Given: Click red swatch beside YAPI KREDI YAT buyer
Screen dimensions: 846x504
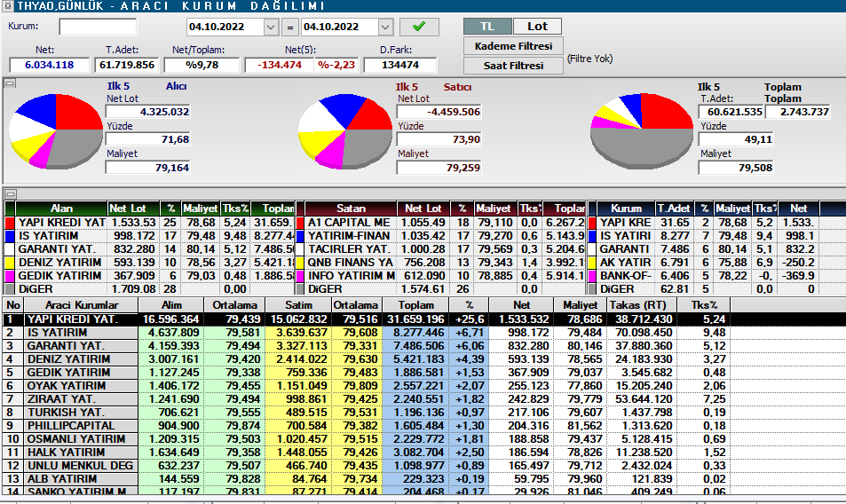Looking at the screenshot, I should [9, 223].
